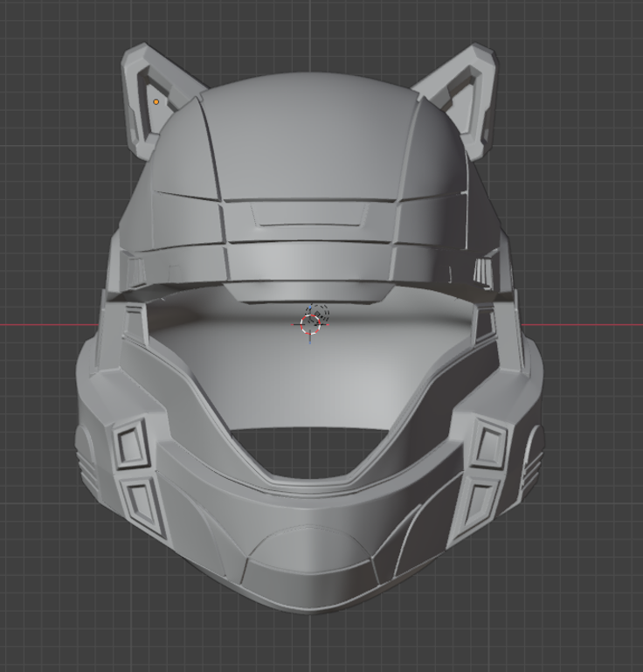This screenshot has width=643, height=672.
Task: Click the red X axis line left of helmet
Action: click(44, 325)
